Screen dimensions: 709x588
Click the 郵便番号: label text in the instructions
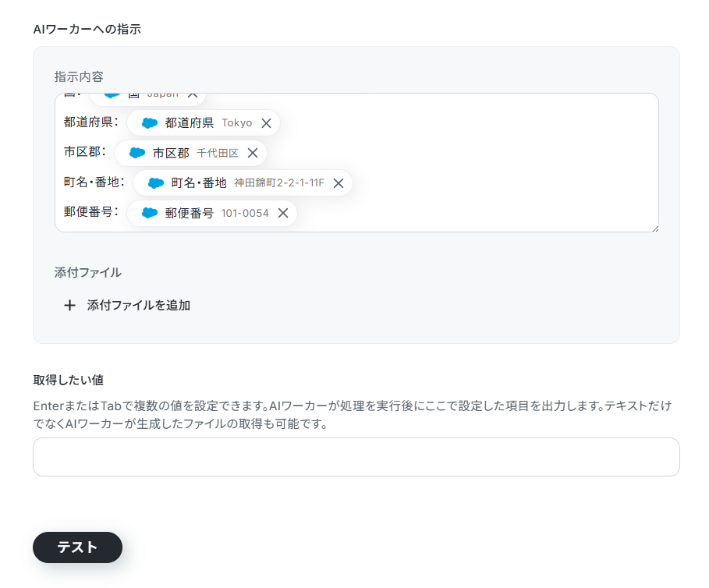pyautogui.click(x=91, y=212)
